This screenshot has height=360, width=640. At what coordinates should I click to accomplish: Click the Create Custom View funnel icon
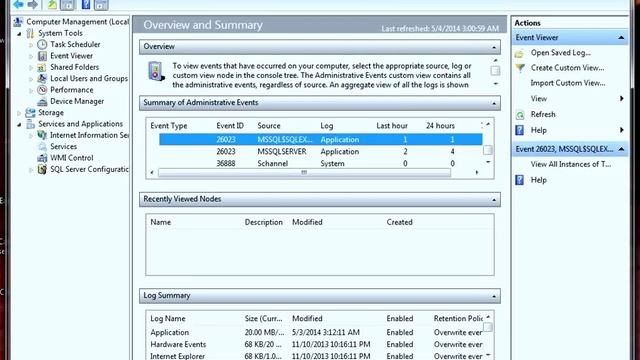pyautogui.click(x=520, y=68)
